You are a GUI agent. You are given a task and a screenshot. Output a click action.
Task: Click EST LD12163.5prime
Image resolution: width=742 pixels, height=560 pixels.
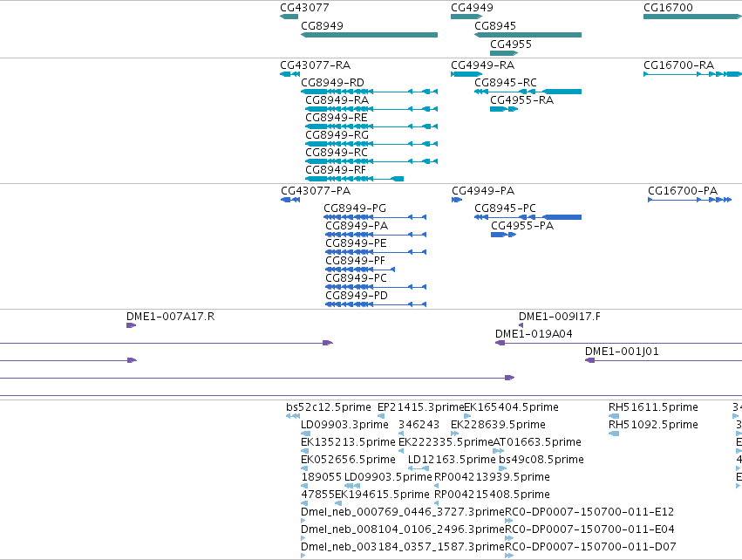point(419,468)
